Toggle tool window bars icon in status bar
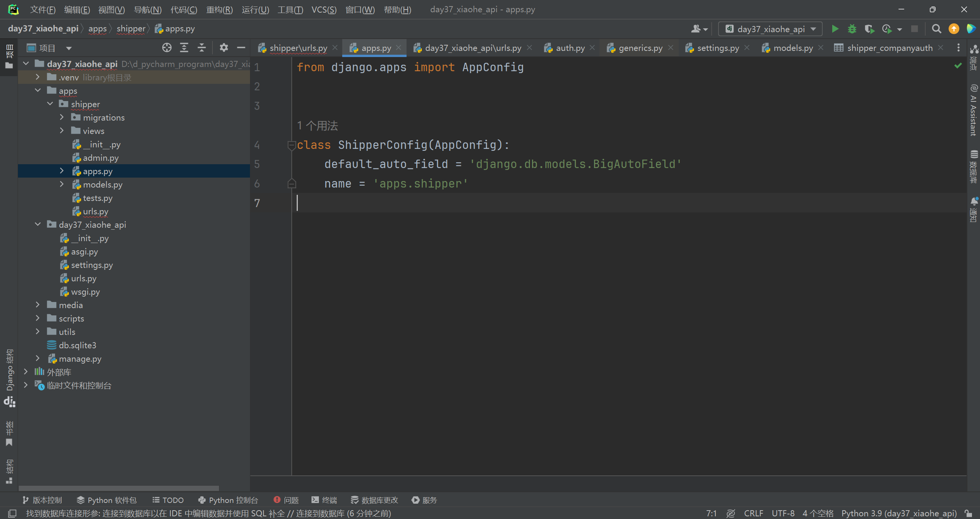980x519 pixels. (12, 513)
